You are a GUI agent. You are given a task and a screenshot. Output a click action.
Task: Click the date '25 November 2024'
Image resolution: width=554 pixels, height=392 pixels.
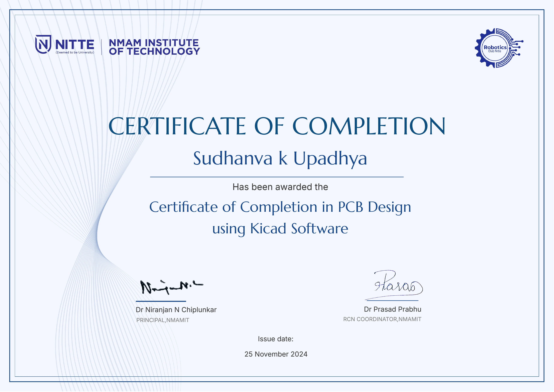click(276, 354)
